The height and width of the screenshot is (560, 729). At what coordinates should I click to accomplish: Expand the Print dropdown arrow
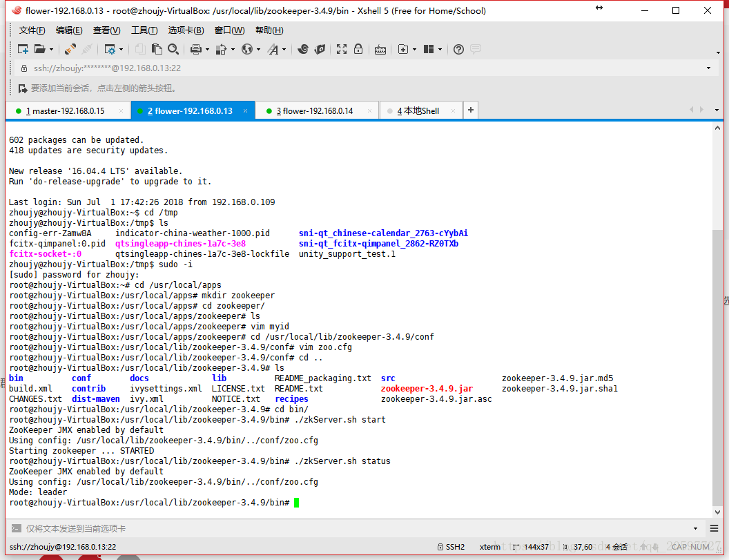click(x=207, y=49)
